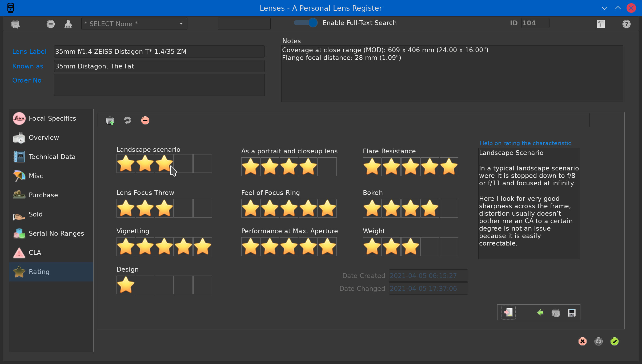Toggle Enable Full-Text Search switch
The image size is (642, 364).
(x=306, y=23)
